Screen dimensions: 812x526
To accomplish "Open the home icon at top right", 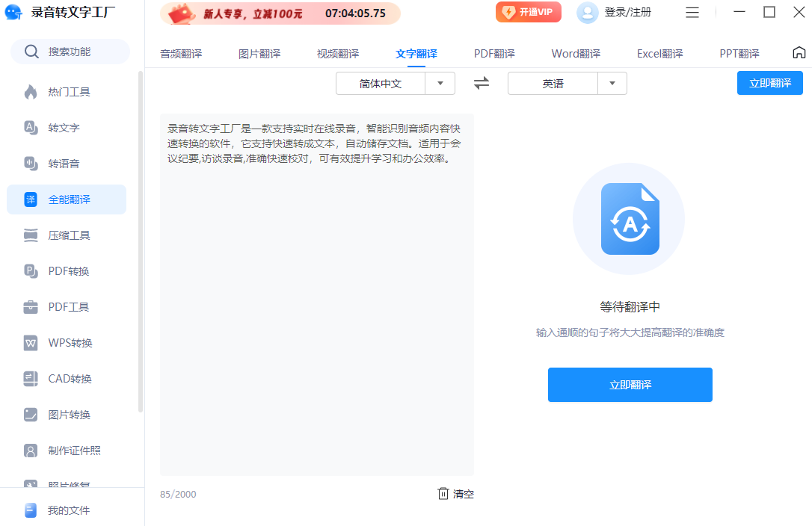I will [799, 53].
